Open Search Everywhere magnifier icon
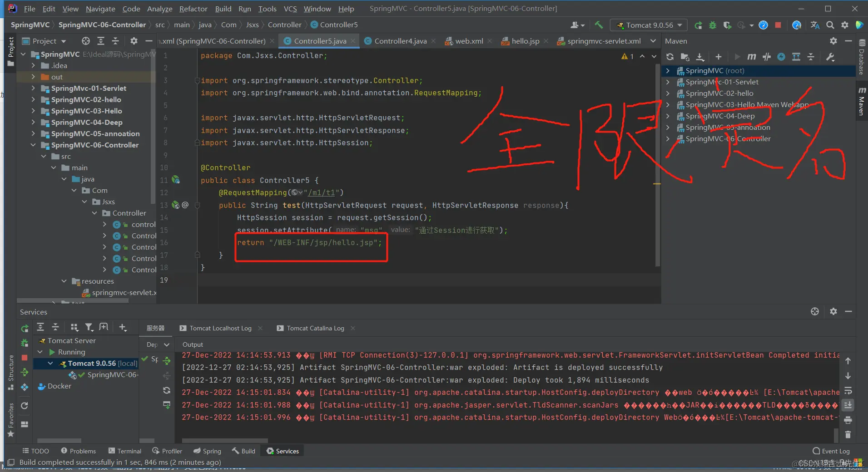Image resolution: width=868 pixels, height=472 pixels. point(830,25)
